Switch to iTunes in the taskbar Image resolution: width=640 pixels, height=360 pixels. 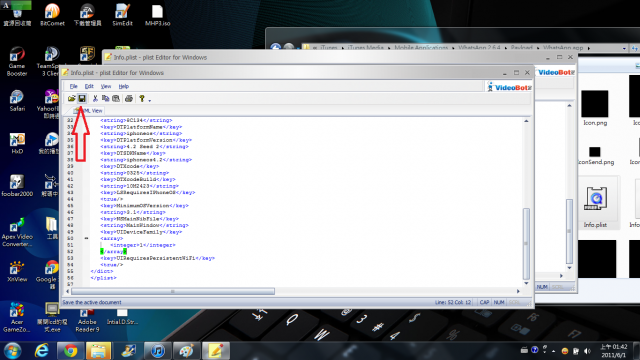[x=157, y=351]
